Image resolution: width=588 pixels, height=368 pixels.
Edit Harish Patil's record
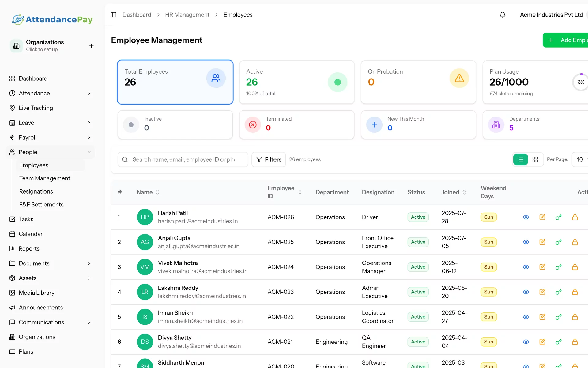(x=542, y=217)
